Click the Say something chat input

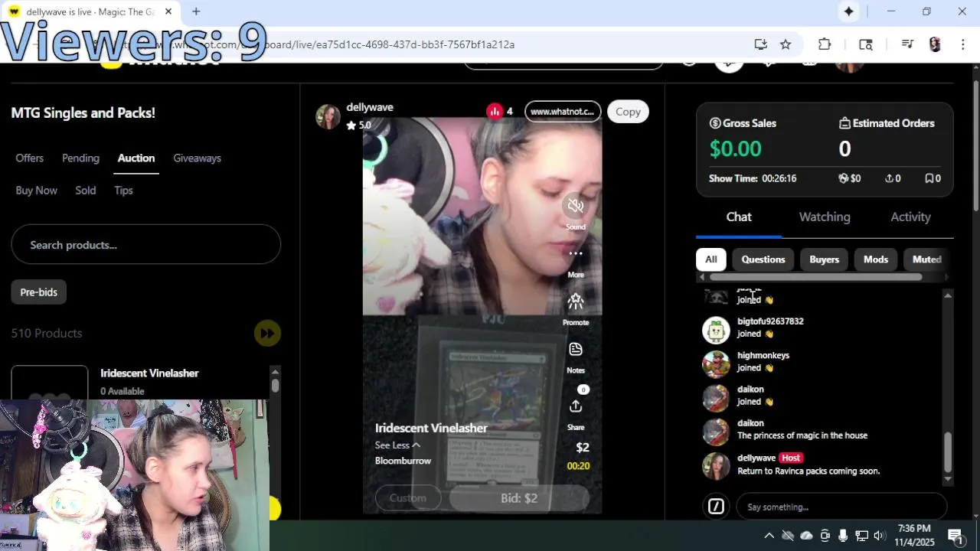pyautogui.click(x=841, y=507)
